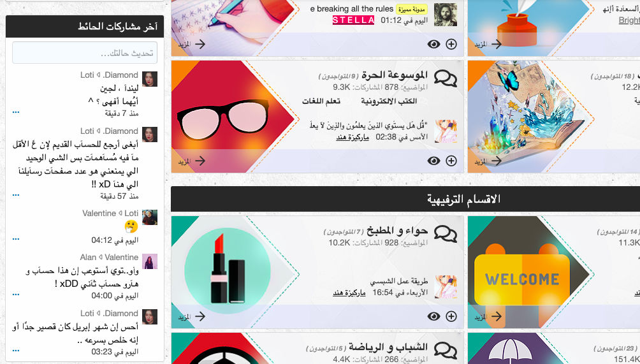Open the الكتب الالكترونية subforum
The image size is (640, 364).
[389, 101]
